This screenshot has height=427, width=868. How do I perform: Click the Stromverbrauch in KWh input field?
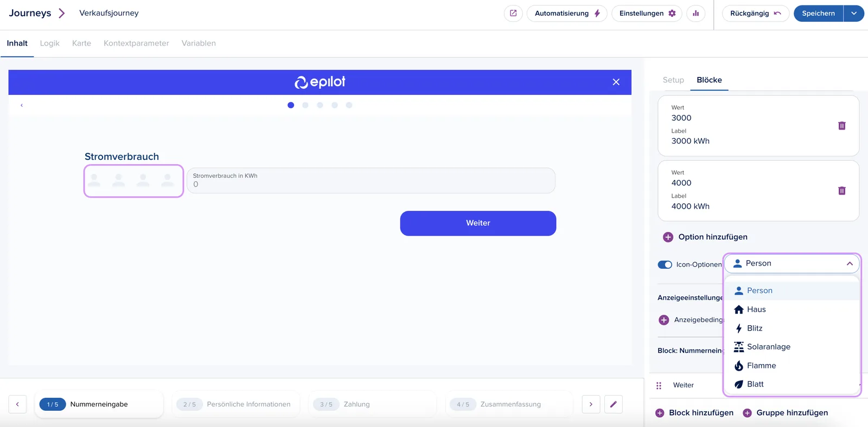point(371,180)
